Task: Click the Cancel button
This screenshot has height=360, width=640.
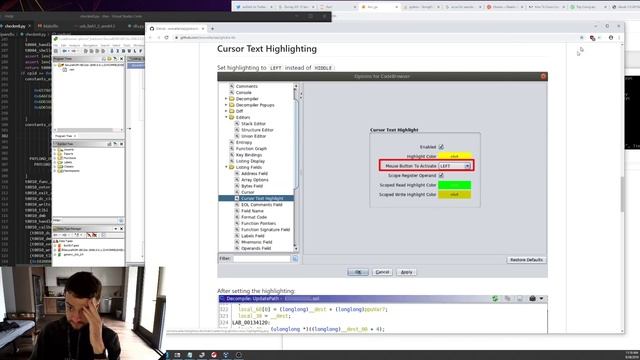Action: (x=382, y=272)
